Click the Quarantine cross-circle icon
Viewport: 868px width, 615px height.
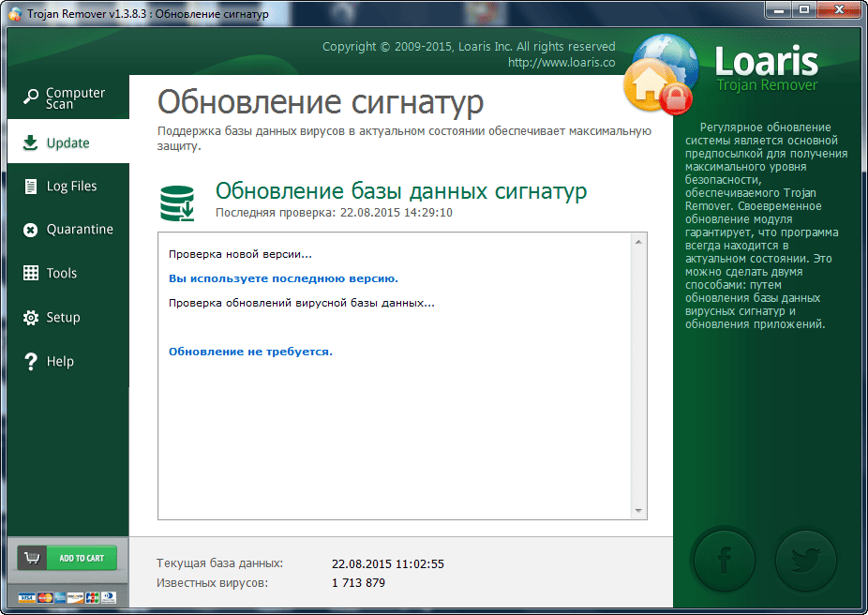[30, 230]
